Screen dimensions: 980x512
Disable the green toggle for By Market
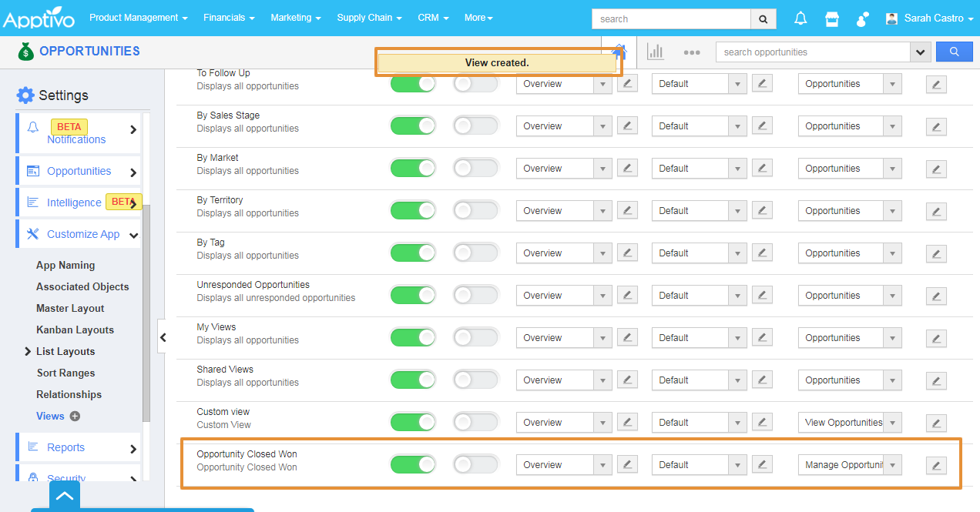(413, 168)
